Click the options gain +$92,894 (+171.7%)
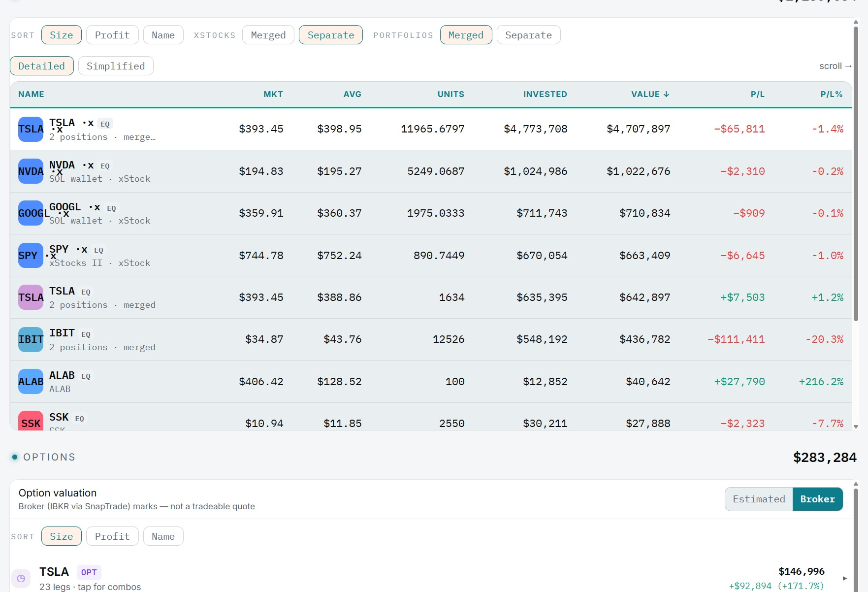The image size is (868, 592). [776, 586]
